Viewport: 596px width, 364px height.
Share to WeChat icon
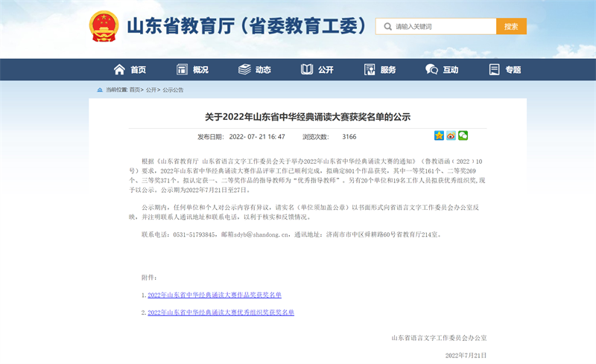point(463,135)
